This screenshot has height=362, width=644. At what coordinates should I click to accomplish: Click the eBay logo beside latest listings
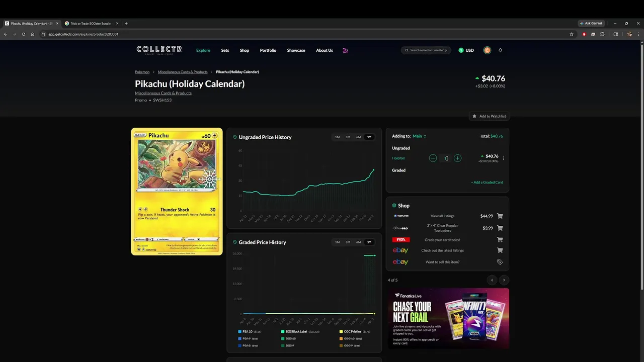[x=400, y=250]
